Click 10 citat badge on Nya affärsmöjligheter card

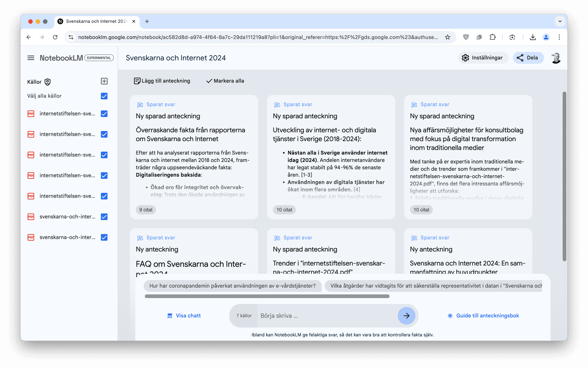[421, 210]
